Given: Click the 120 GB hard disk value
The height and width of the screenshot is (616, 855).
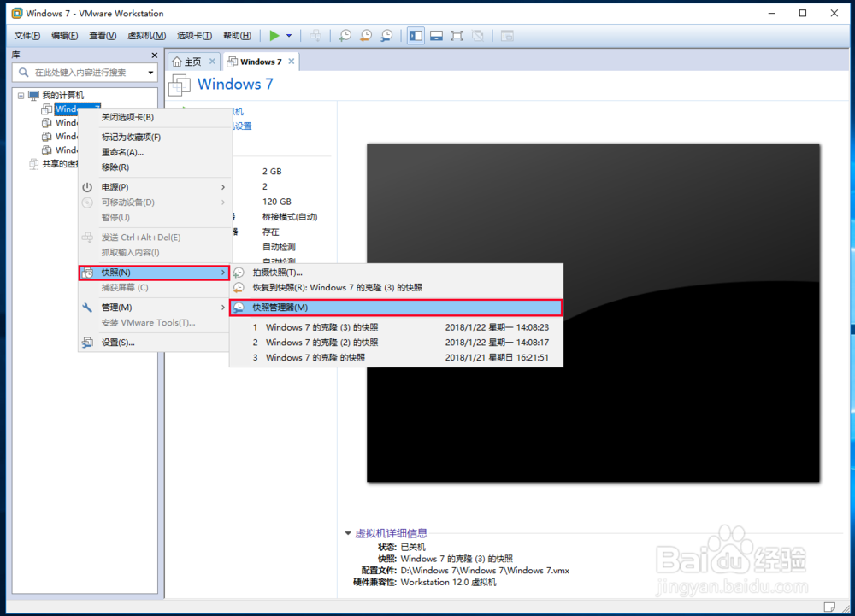Looking at the screenshot, I should [x=277, y=202].
